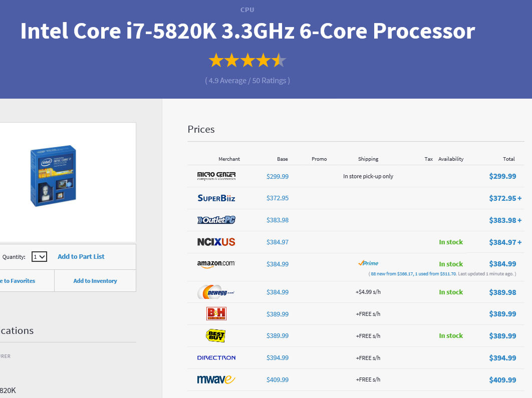Click the Amazon Prime shipping badge
The image size is (532, 398).
click(368, 263)
